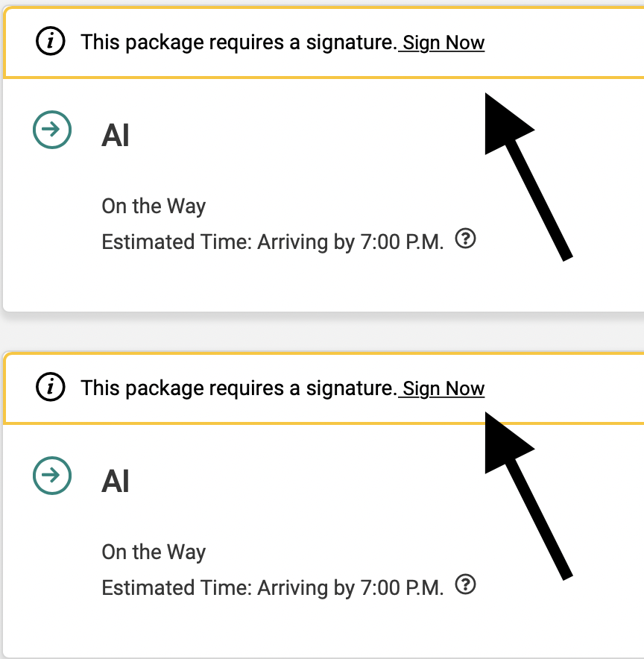644x659 pixels.
Task: Click the info icon in the second package banner
Action: (x=51, y=388)
